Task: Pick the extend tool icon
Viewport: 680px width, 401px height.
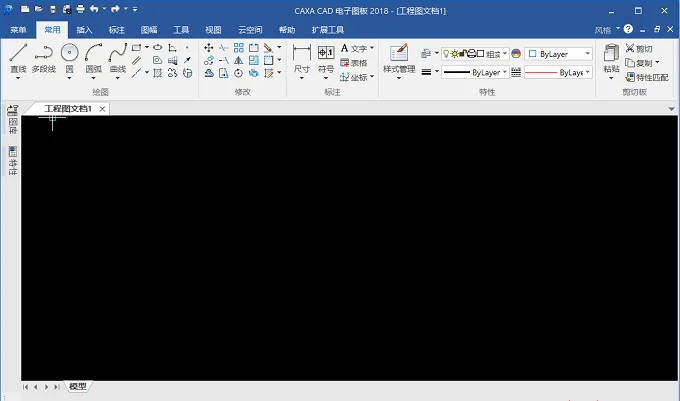Action: (223, 60)
